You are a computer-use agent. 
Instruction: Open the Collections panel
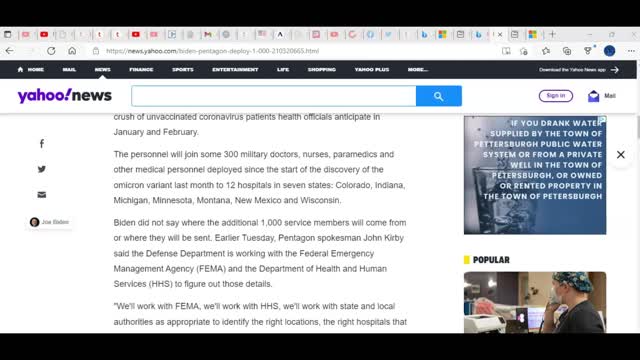coord(567,51)
